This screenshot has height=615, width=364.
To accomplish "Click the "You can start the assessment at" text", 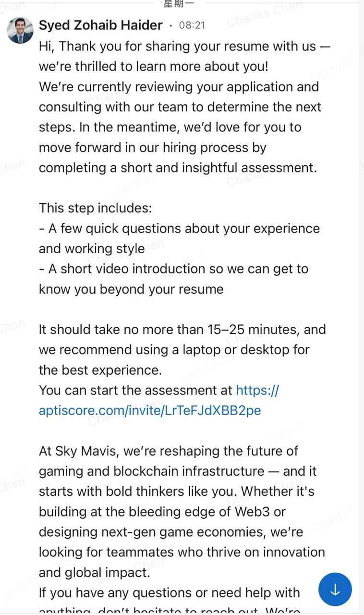I will pos(135,390).
